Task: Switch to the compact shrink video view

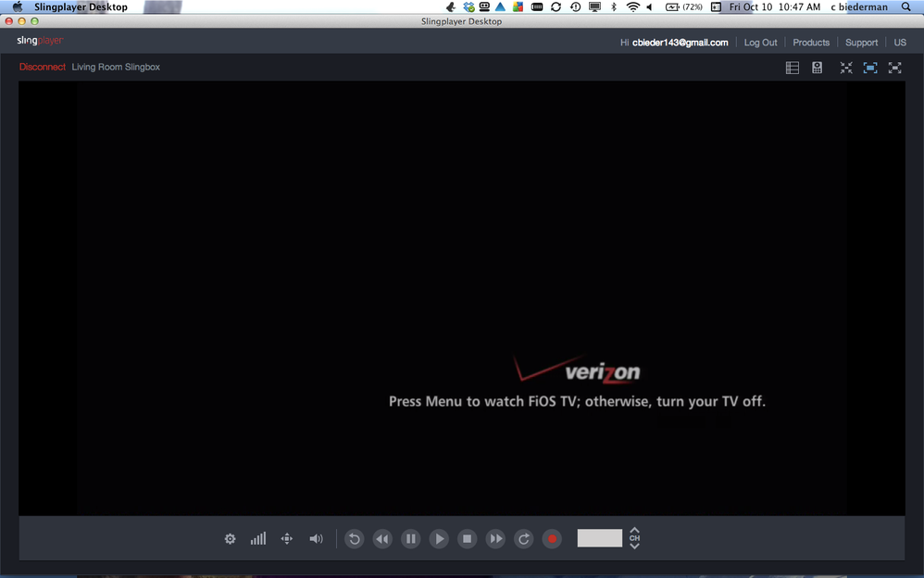Action: tap(846, 68)
